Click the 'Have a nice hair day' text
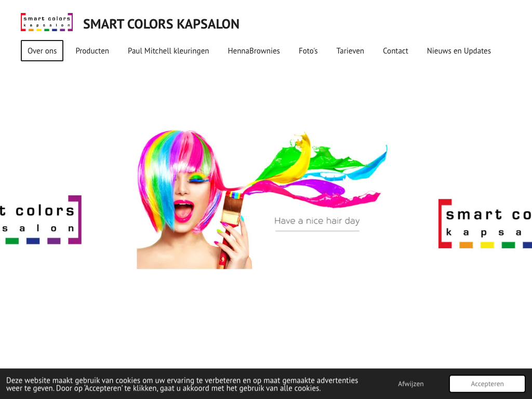 [317, 221]
